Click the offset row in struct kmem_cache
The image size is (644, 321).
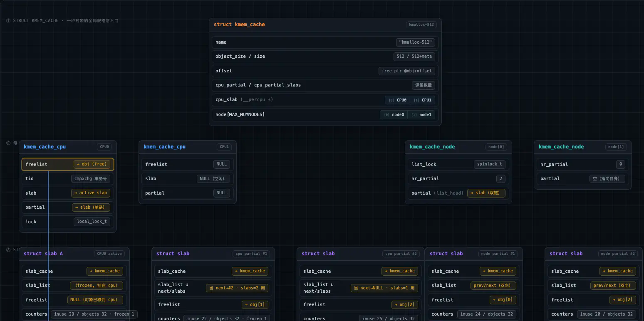click(x=325, y=71)
